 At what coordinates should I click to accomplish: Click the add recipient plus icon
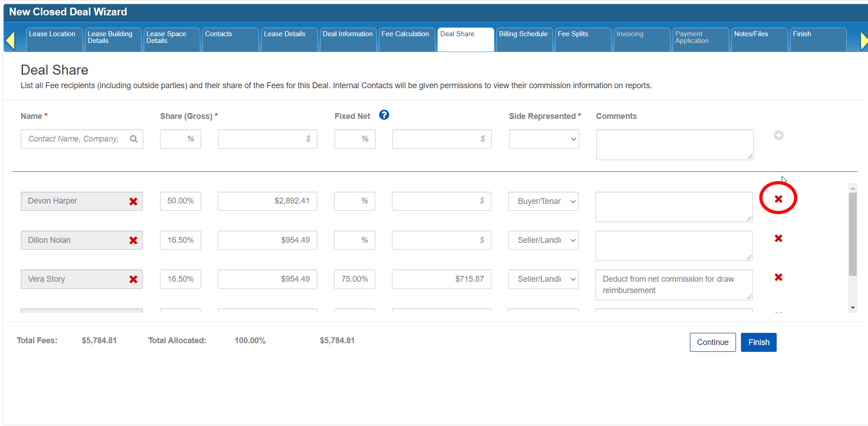(x=778, y=135)
